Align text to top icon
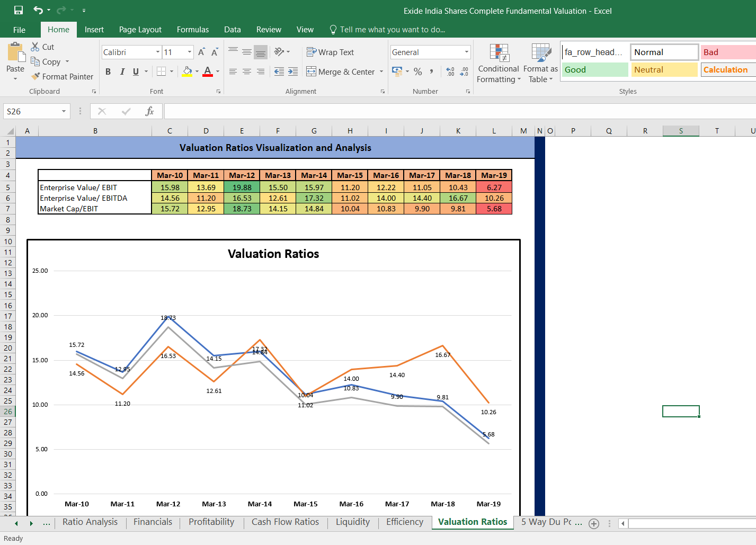The image size is (756, 545). click(x=233, y=51)
